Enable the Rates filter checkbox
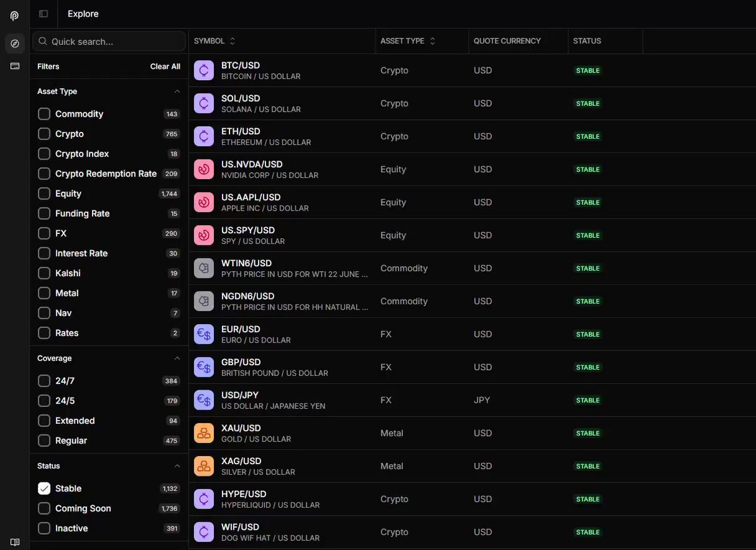Viewport: 756px width, 550px height. 44,333
